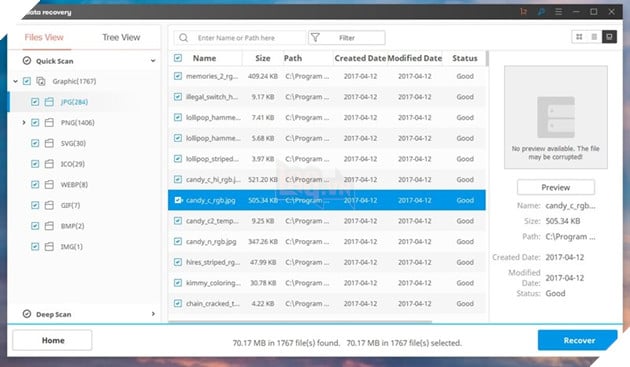The width and height of the screenshot is (630, 367).
Task: Sort by the Path column header
Action: 292,58
